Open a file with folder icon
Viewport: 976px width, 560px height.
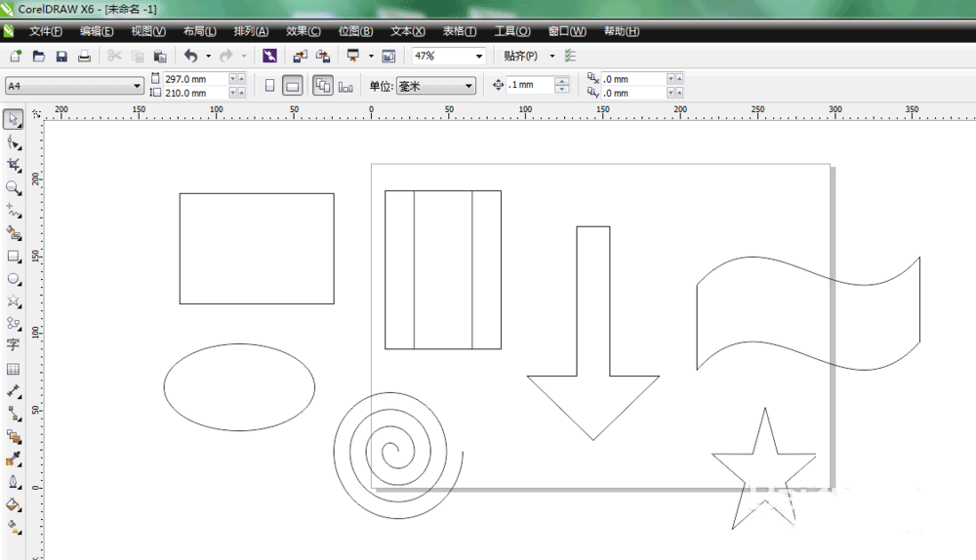[x=39, y=56]
